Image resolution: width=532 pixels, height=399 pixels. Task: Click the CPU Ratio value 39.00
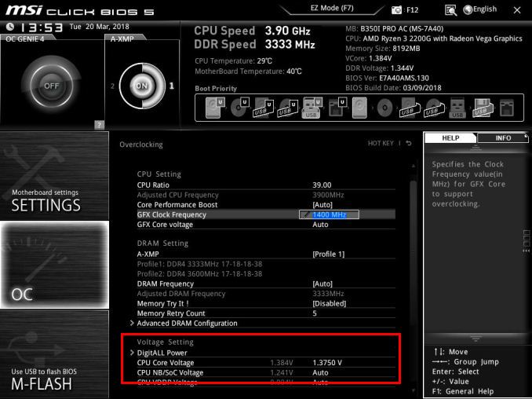322,185
